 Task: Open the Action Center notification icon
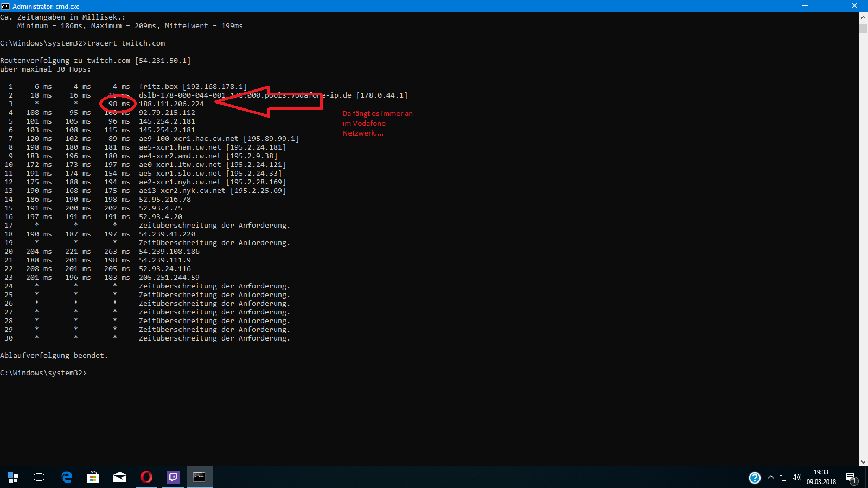[851, 478]
